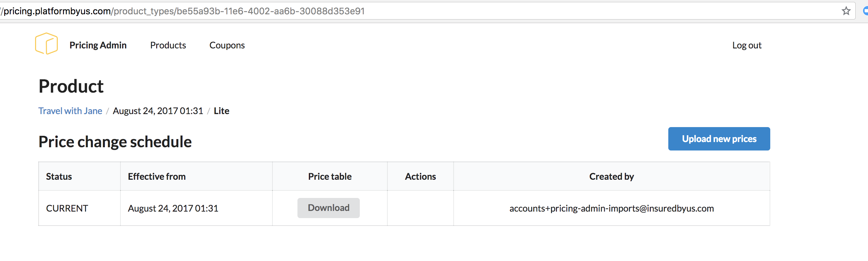The image size is (868, 261).
Task: Click the Status column header
Action: 59,177
